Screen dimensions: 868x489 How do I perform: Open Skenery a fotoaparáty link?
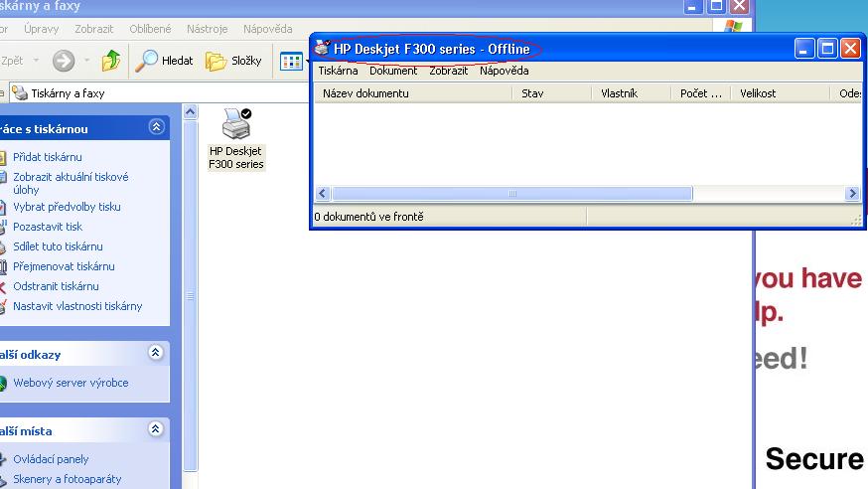click(x=68, y=479)
